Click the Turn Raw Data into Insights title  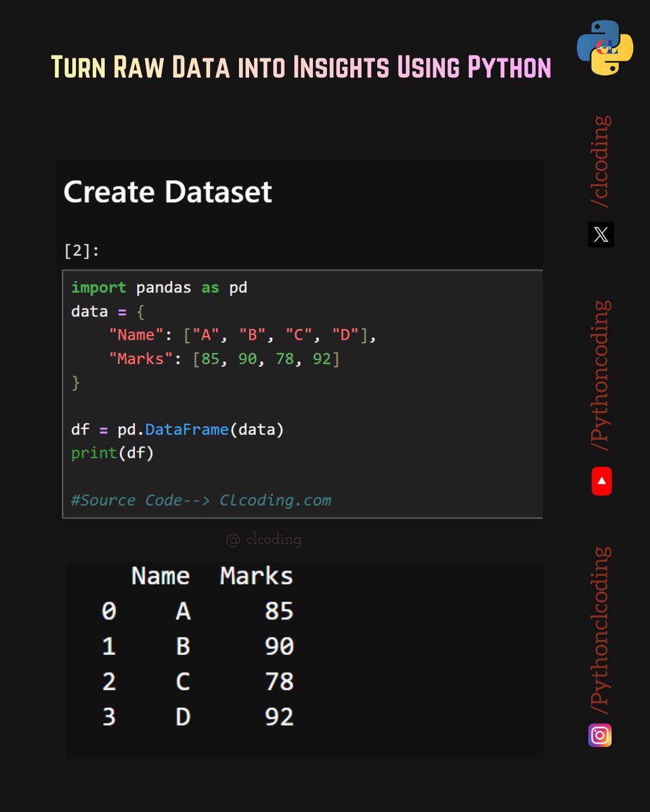301,66
